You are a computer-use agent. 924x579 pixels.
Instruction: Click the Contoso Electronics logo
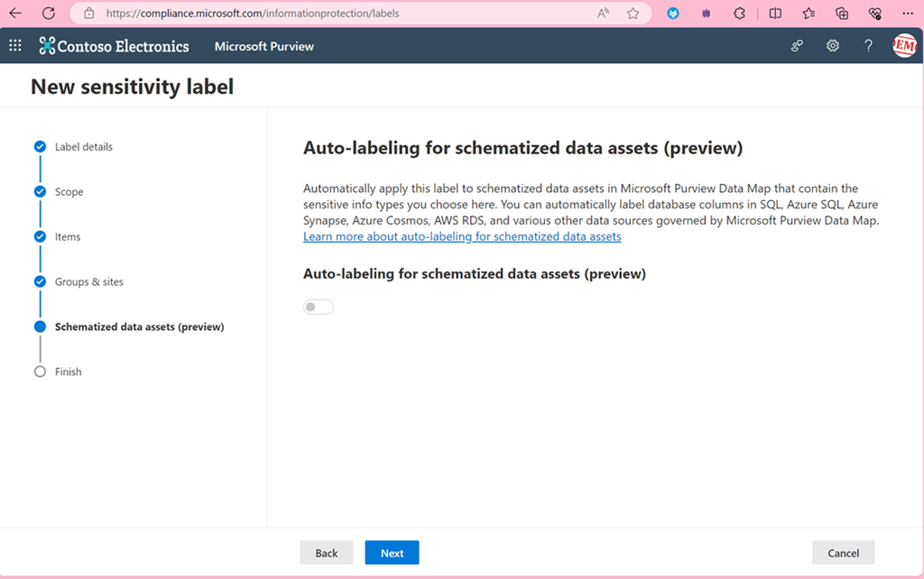pyautogui.click(x=114, y=46)
